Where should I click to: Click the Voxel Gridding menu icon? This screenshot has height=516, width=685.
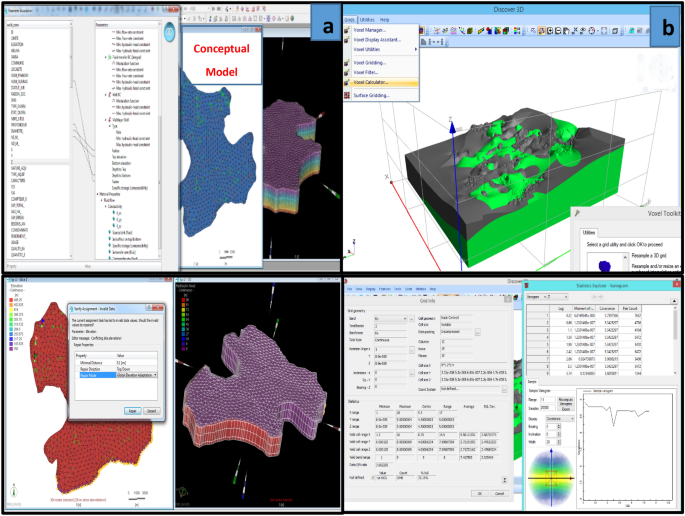click(x=349, y=62)
